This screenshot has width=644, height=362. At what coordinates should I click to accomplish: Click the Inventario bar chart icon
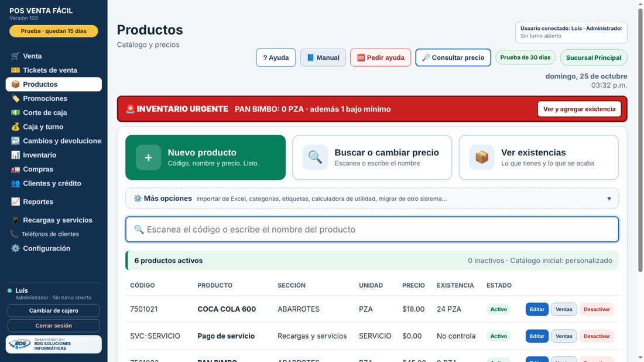tap(15, 155)
